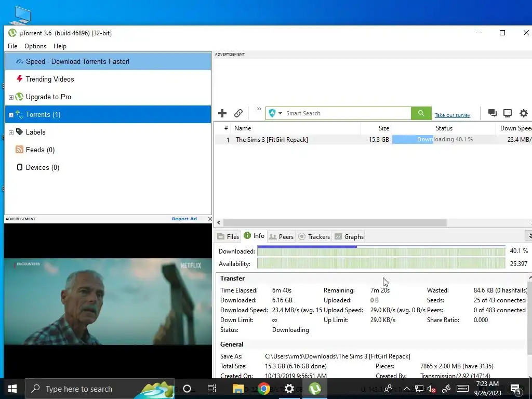
Task: Click the 15.3 GB size cell
Action: pos(379,139)
